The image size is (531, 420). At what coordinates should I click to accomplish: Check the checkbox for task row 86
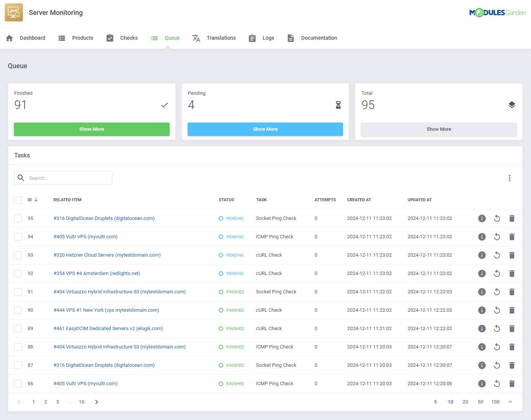coord(18,384)
